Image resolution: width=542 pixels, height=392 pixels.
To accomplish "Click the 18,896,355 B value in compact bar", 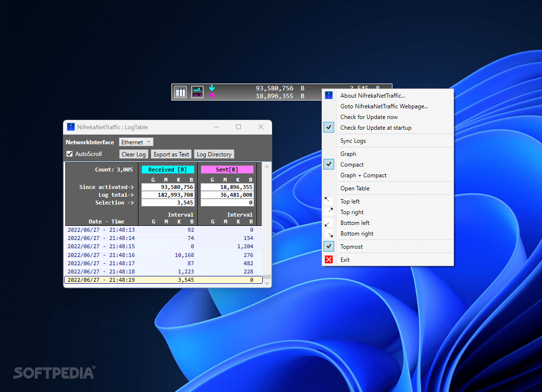I will pos(280,96).
